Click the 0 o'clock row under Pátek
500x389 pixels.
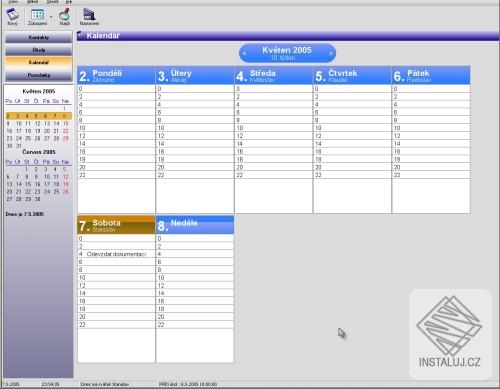coord(431,89)
